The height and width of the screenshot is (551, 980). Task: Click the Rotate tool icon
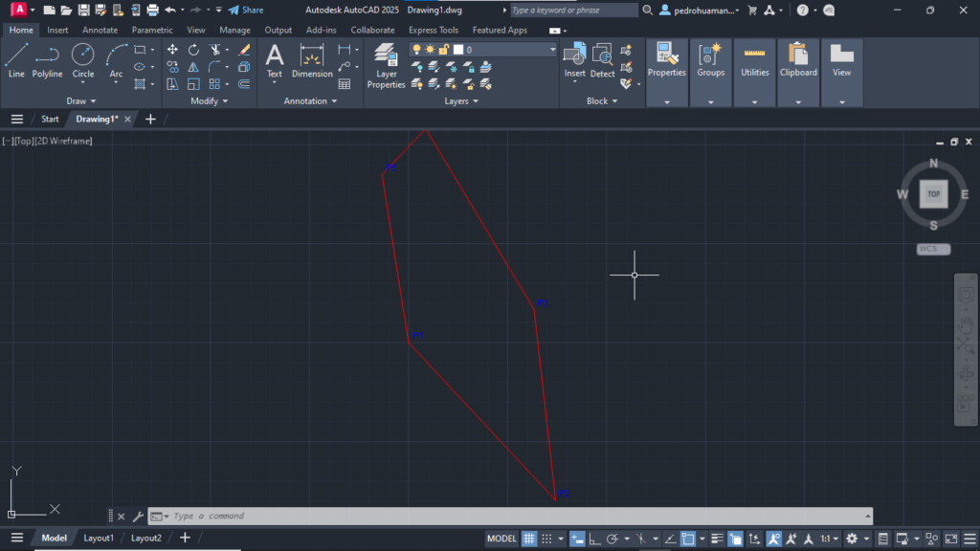click(193, 50)
